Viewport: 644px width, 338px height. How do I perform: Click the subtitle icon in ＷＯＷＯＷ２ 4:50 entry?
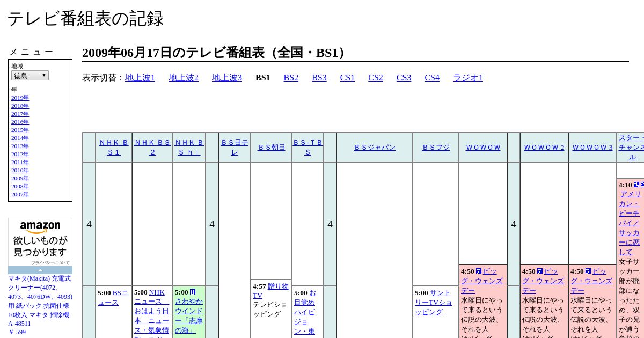[540, 271]
